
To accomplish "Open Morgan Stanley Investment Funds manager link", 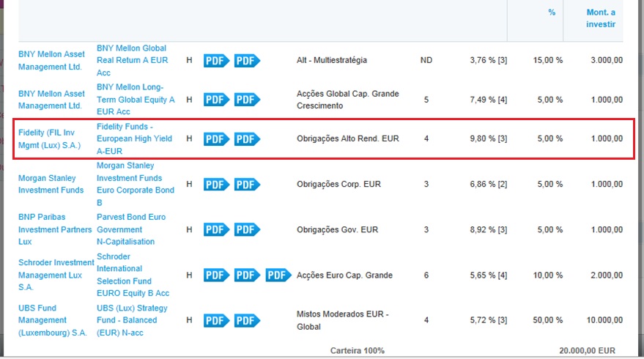I will (x=51, y=184).
